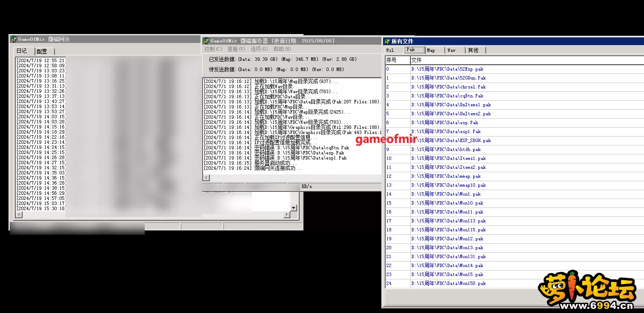Select file row Mon115.pak
Viewport: 644px width, 313px height.
click(x=515, y=230)
